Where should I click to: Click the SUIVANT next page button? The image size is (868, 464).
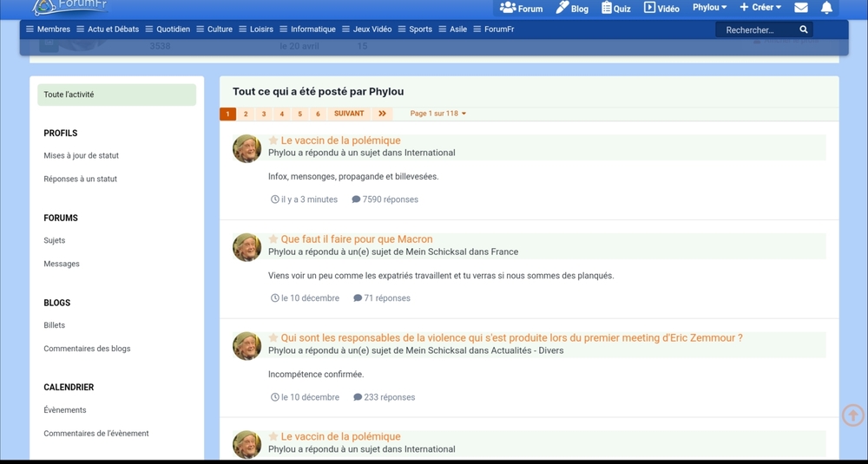coord(349,114)
